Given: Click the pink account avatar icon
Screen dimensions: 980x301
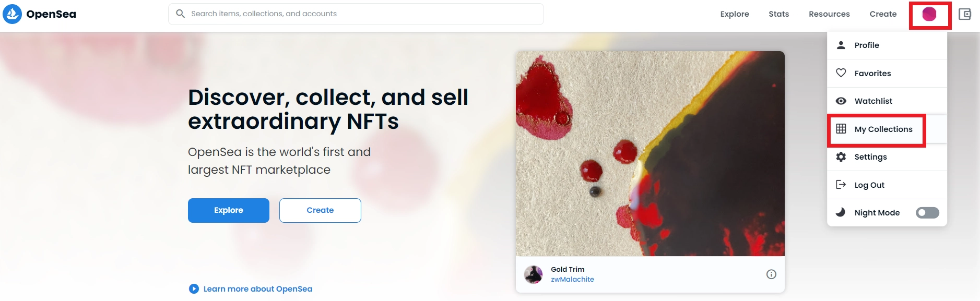Looking at the screenshot, I should coord(929,14).
